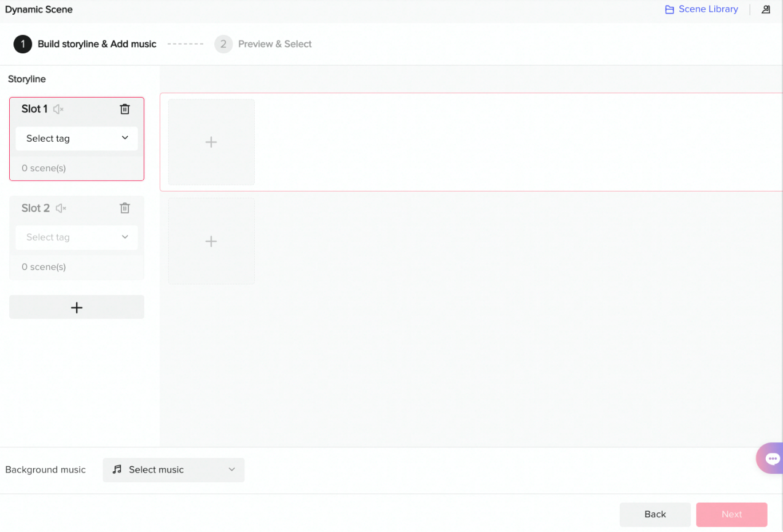The width and height of the screenshot is (783, 532).
Task: Toggle Slot 2 mute speaker icon
Action: (60, 208)
